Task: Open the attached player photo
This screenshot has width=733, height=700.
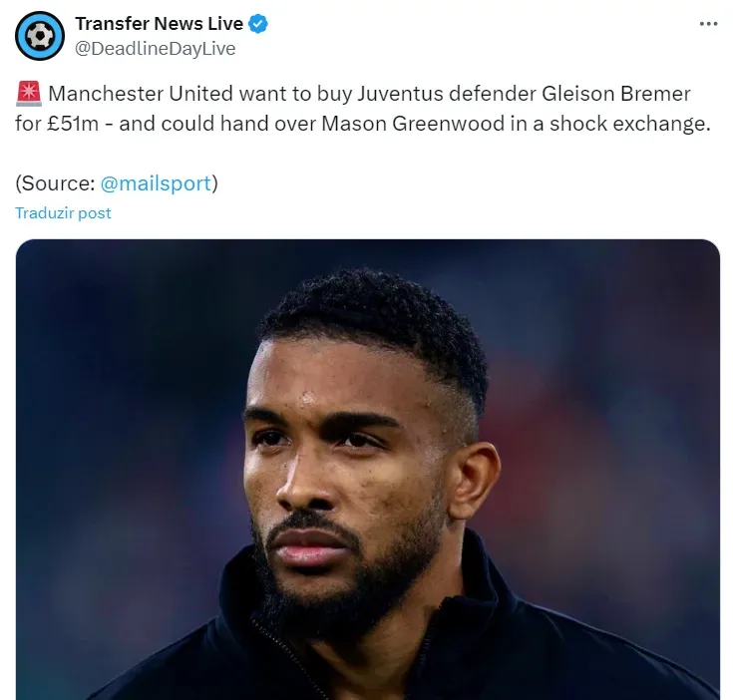Action: click(x=367, y=469)
